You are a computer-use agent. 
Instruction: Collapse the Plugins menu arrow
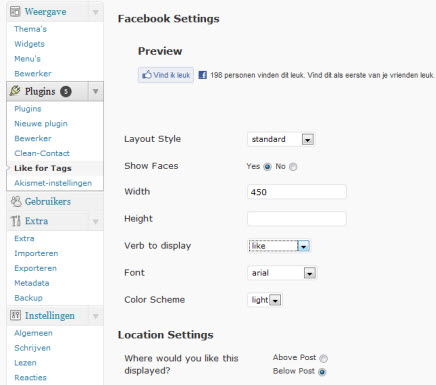(95, 91)
